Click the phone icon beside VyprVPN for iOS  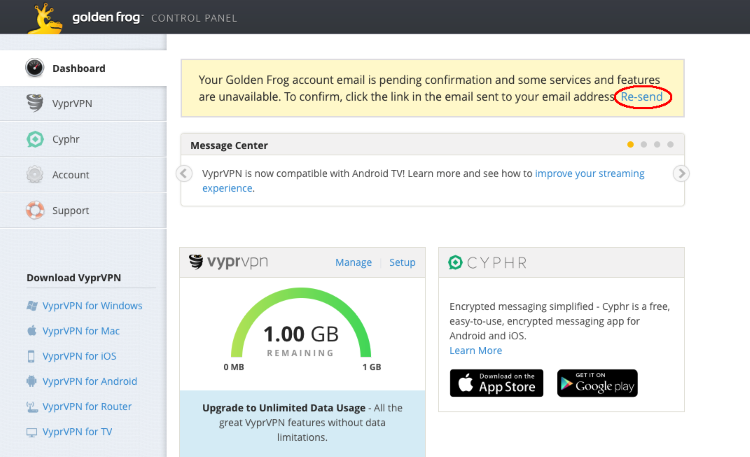tap(31, 356)
